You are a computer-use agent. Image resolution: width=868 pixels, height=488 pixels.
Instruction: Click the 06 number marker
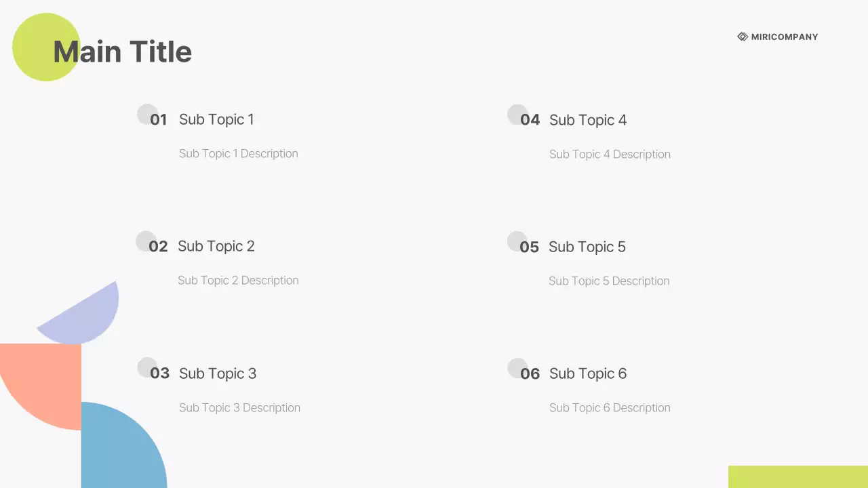[x=530, y=374]
